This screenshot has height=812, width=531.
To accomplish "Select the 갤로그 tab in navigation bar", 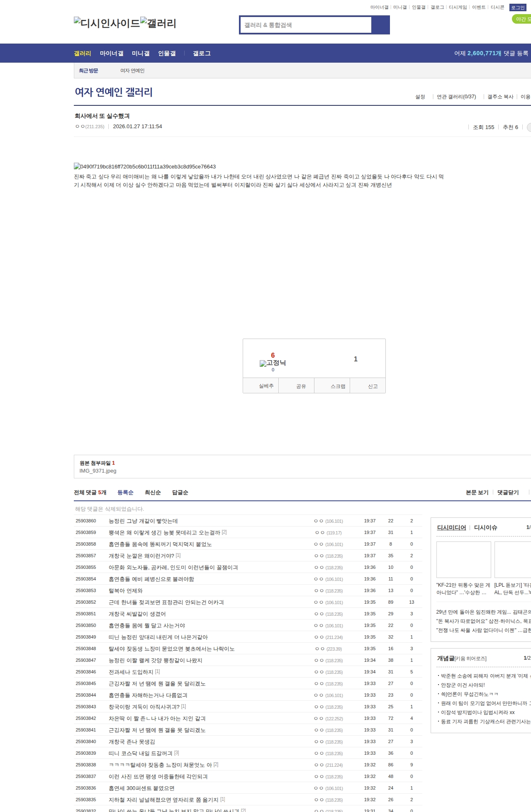I will [x=202, y=54].
